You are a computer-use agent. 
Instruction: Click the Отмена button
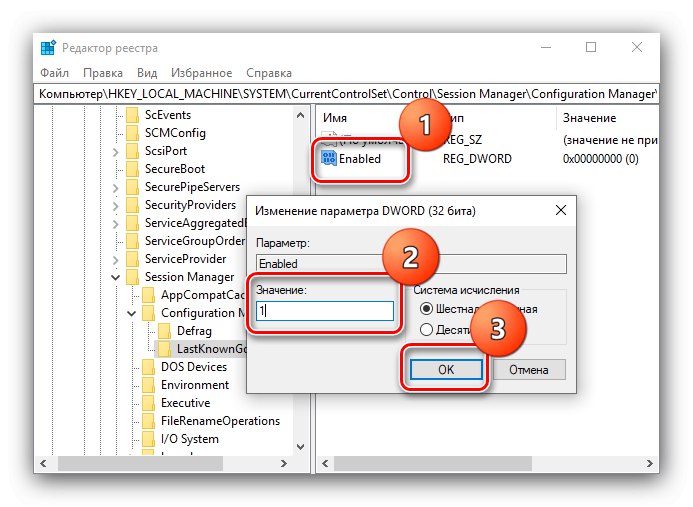coord(529,370)
